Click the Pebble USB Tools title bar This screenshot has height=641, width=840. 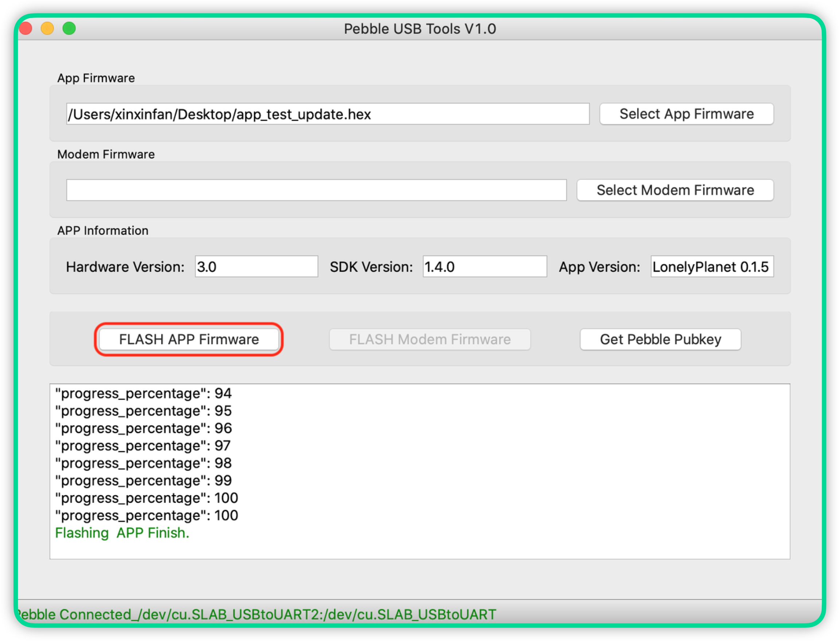tap(420, 28)
